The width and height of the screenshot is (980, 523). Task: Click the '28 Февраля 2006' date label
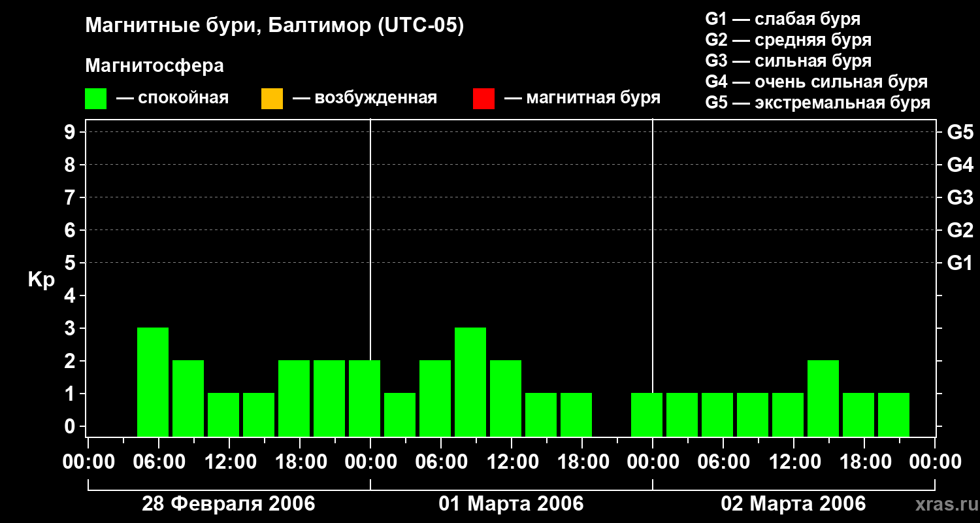click(x=229, y=504)
